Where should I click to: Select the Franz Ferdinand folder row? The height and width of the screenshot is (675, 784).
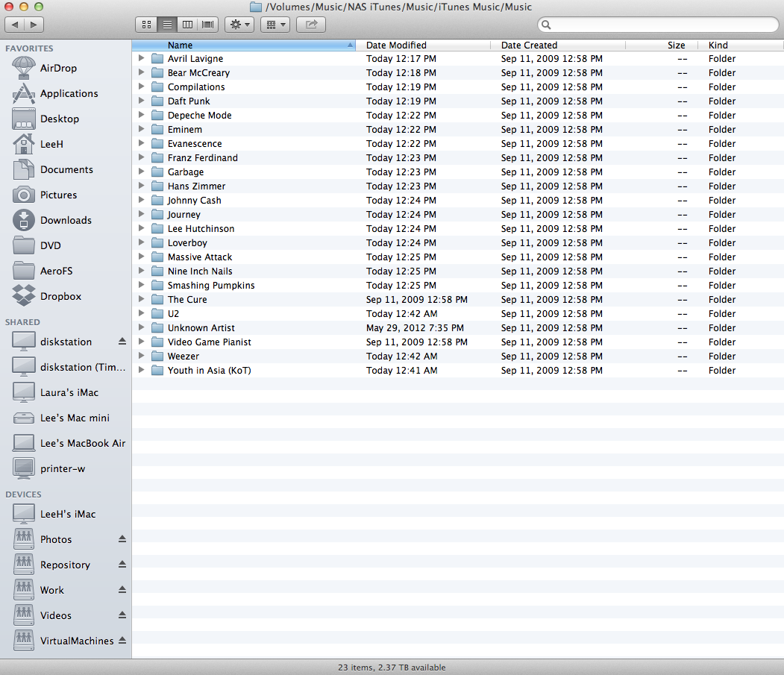click(x=457, y=157)
